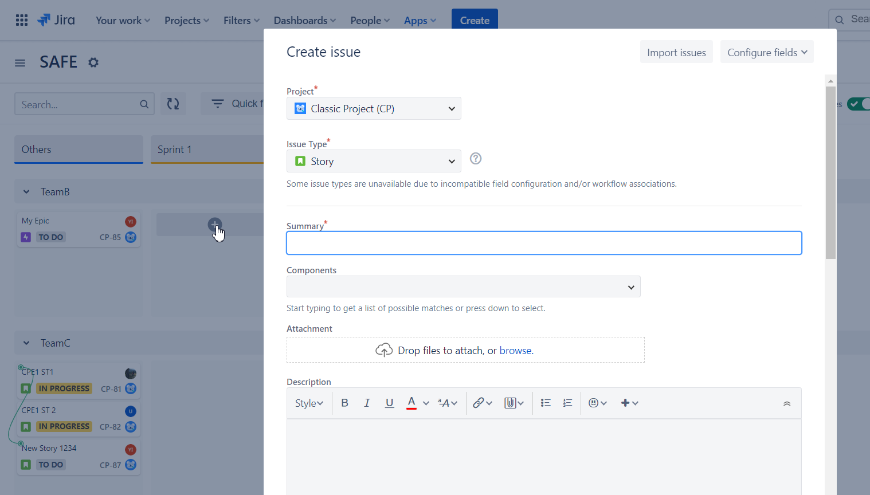Open the CP-87 issue key
The height and width of the screenshot is (495, 870).
110,464
